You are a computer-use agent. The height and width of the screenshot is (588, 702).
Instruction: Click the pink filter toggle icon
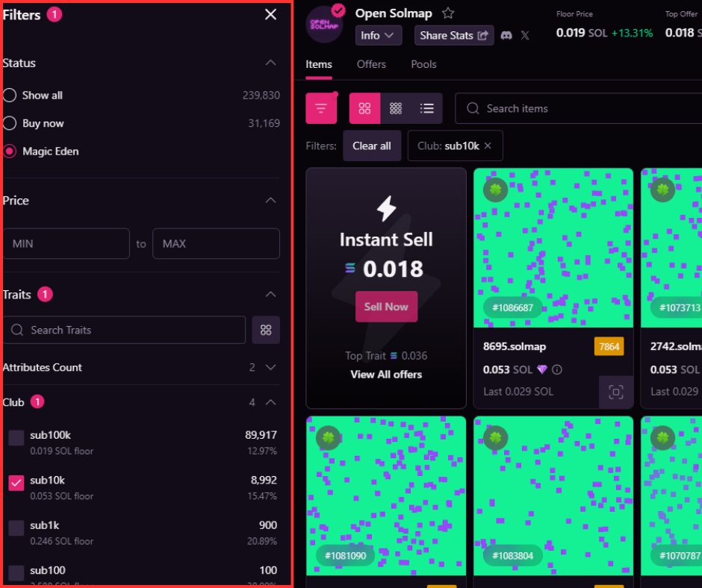pyautogui.click(x=321, y=108)
